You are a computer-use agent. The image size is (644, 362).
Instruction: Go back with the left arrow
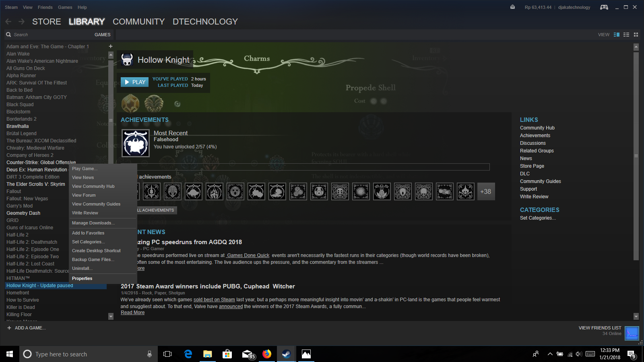(8, 21)
